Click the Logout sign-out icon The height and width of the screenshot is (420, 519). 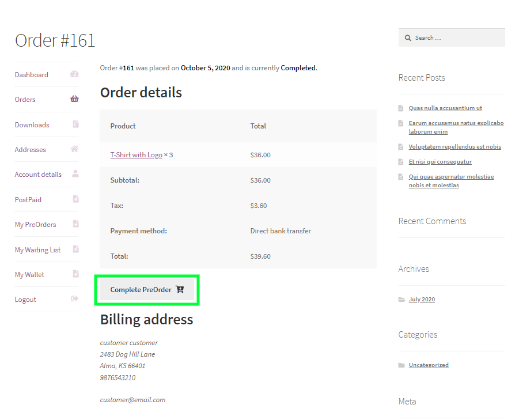pyautogui.click(x=74, y=299)
